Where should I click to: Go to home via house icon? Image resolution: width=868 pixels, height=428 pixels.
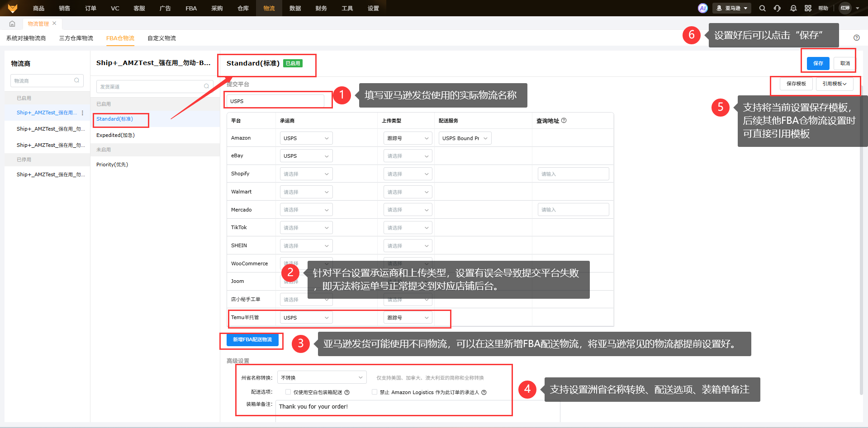point(12,24)
